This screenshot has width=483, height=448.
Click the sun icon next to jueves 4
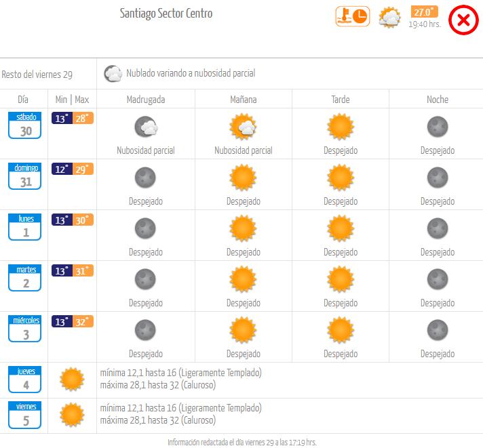[71, 380]
